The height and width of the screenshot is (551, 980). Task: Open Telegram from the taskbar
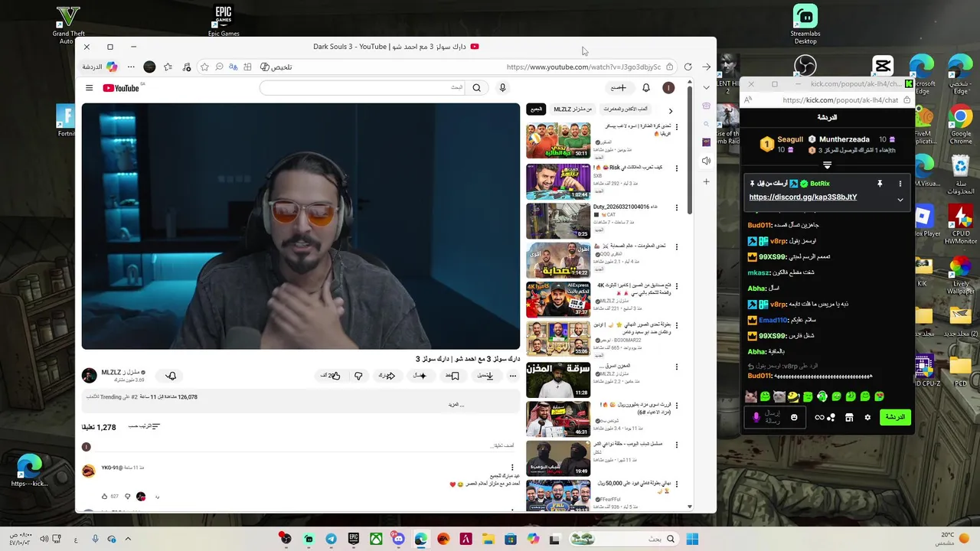[331, 539]
